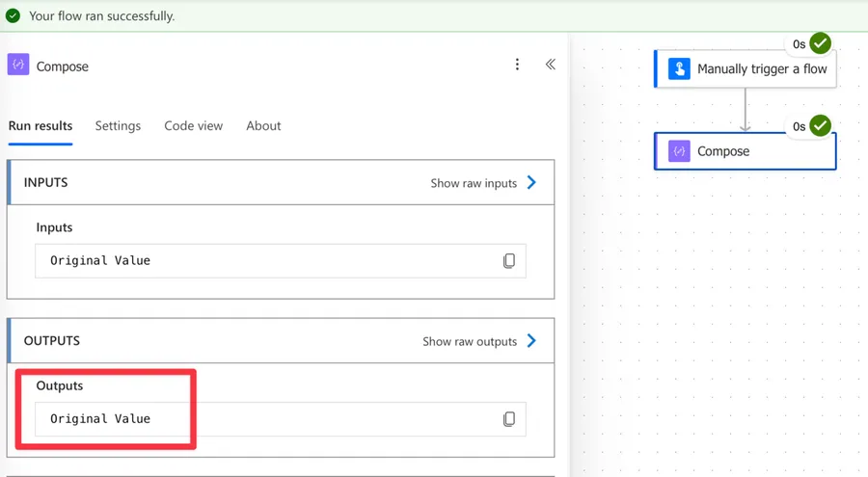Click the Compose icon in panel header
The image size is (868, 477).
18,66
